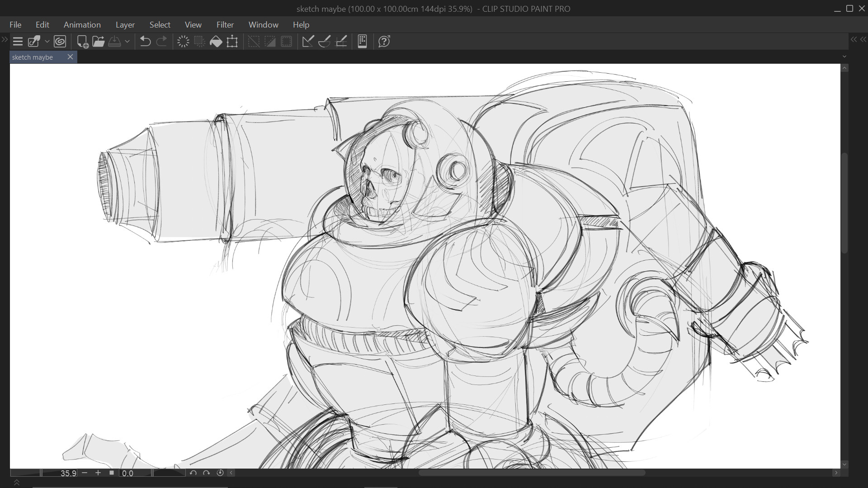Click the Deselect icon

point(254,42)
